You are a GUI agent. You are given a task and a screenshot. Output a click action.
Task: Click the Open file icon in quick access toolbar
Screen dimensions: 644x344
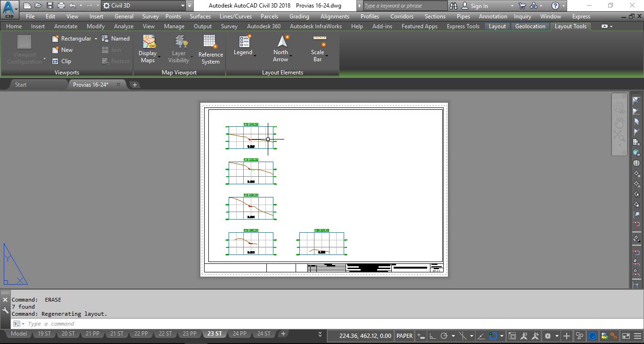pos(39,6)
